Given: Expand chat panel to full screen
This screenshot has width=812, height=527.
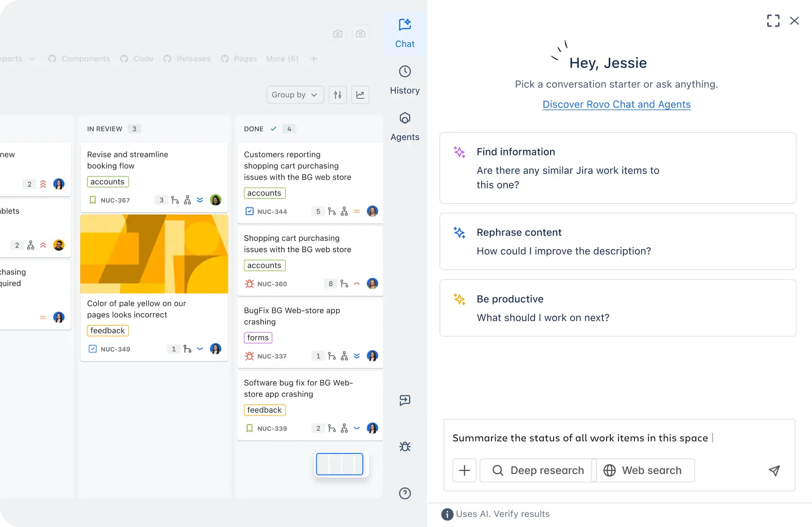Looking at the screenshot, I should tap(773, 21).
